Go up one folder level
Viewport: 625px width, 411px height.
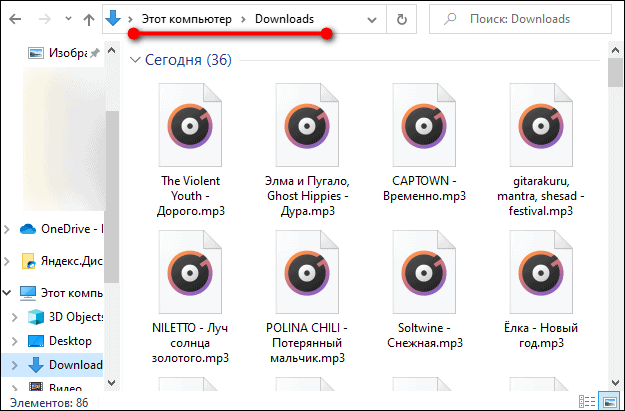click(x=89, y=19)
